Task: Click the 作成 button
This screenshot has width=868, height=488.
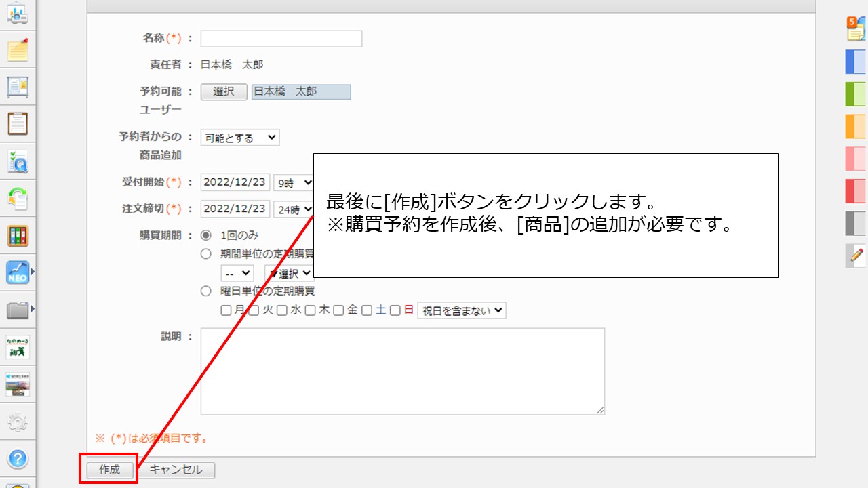Action: pyautogui.click(x=110, y=470)
